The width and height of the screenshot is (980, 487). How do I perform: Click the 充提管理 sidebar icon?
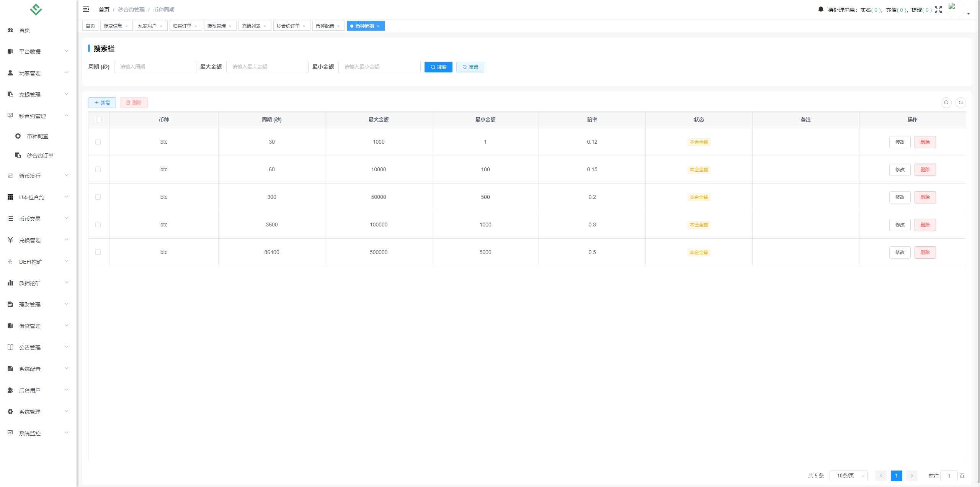[x=10, y=94]
